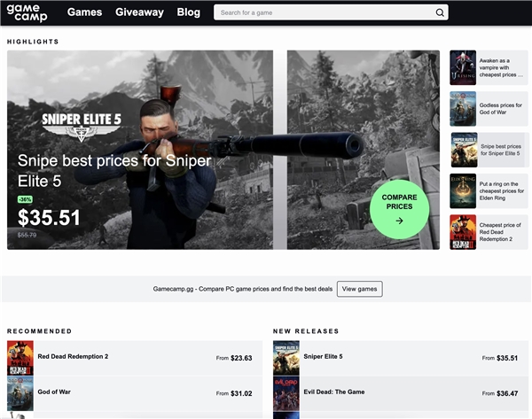Focus the Search for a game field
Image resolution: width=532 pixels, height=419 pixels.
(x=331, y=12)
